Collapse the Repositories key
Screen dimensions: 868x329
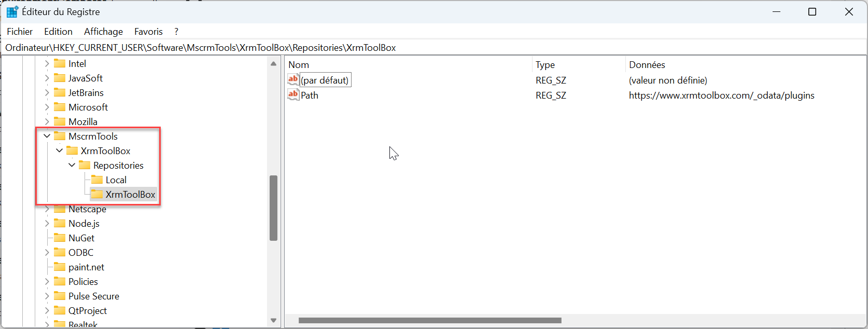72,165
